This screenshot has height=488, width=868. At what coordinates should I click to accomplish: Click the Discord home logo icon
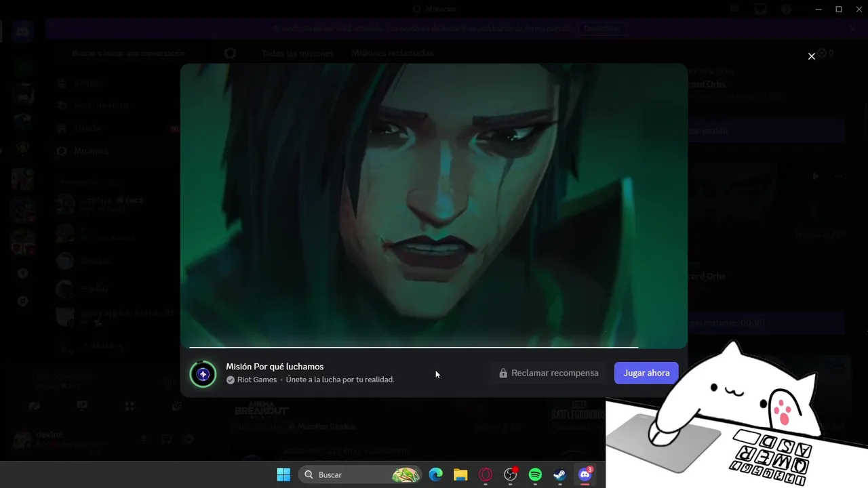point(22,31)
